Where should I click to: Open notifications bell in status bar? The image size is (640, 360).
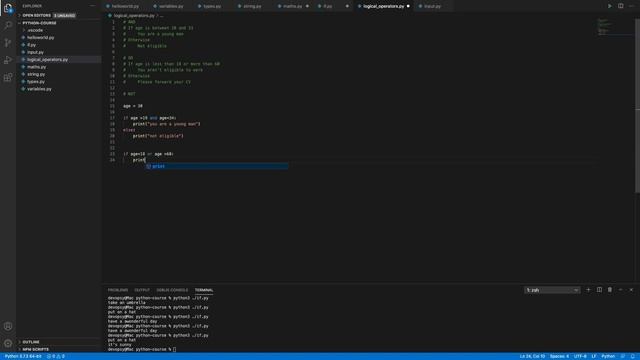point(633,356)
